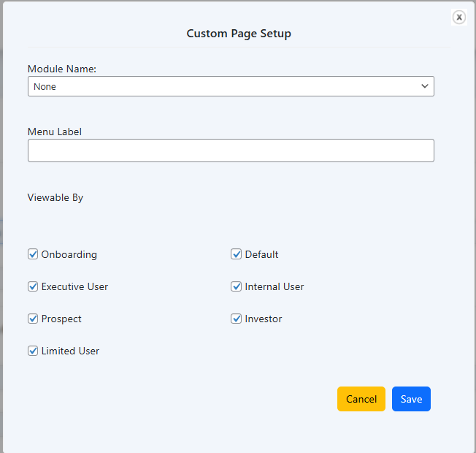
Task: Toggle the Default checkbox
Action: 237,254
